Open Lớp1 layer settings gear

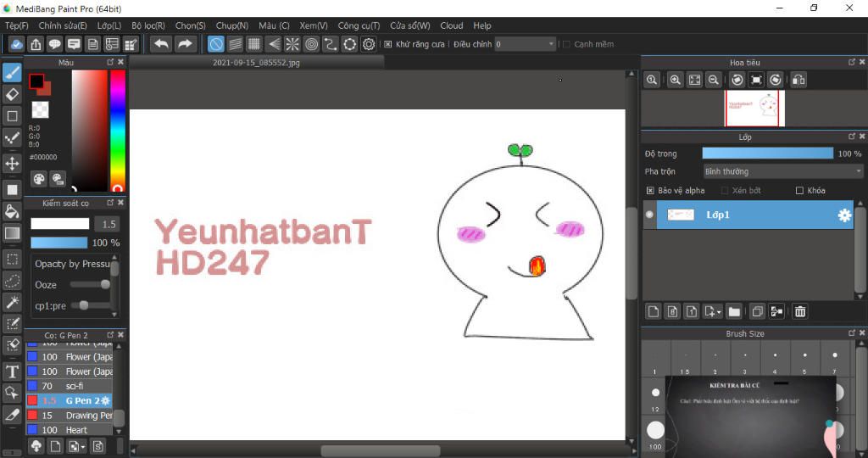[844, 215]
